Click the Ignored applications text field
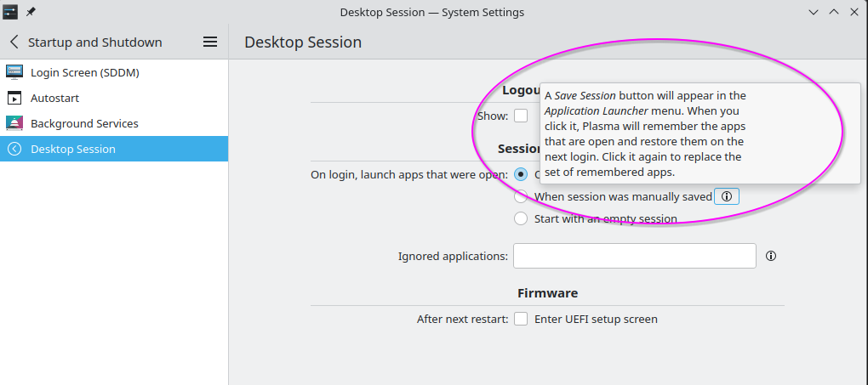This screenshot has width=868, height=385. click(x=634, y=256)
